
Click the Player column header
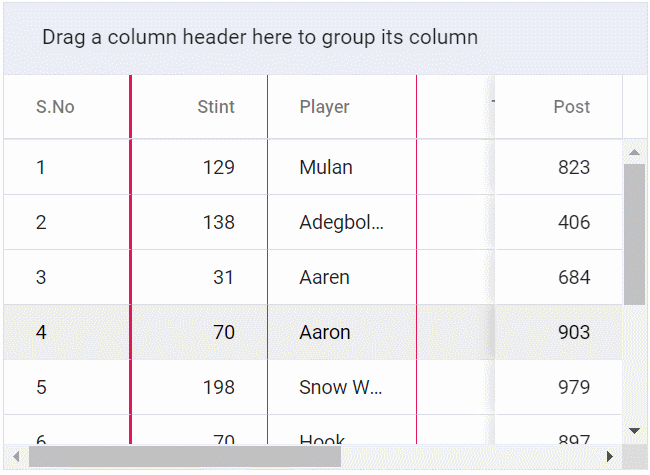(325, 107)
